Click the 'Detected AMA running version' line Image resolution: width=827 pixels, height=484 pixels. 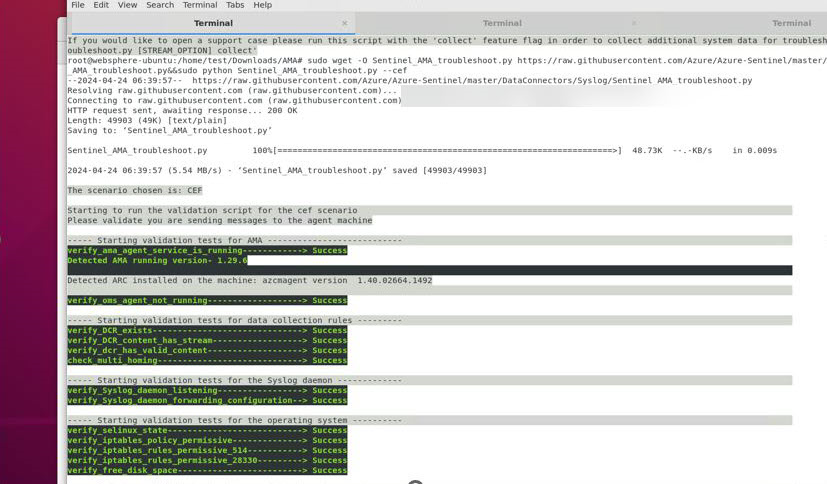pos(157,260)
